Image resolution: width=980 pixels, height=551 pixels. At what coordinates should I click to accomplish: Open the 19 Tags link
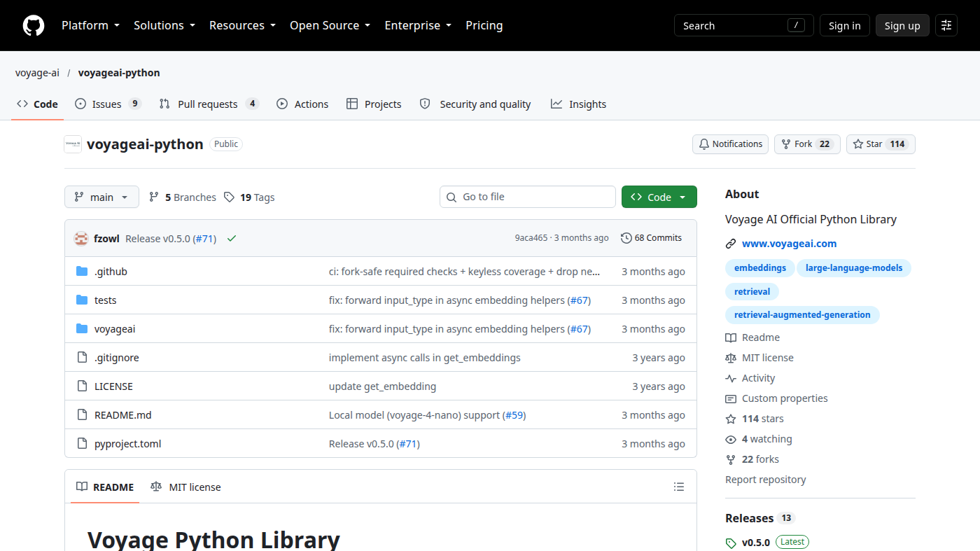tap(249, 197)
